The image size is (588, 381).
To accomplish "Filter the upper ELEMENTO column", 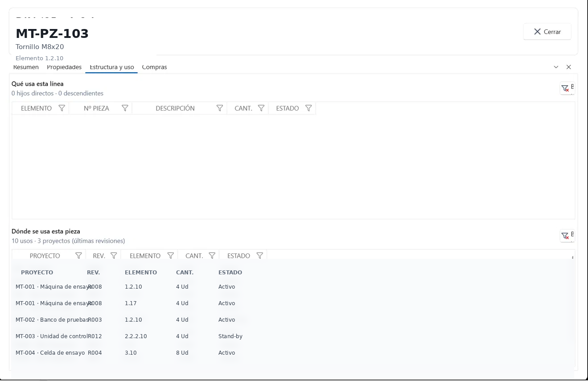I will [62, 108].
